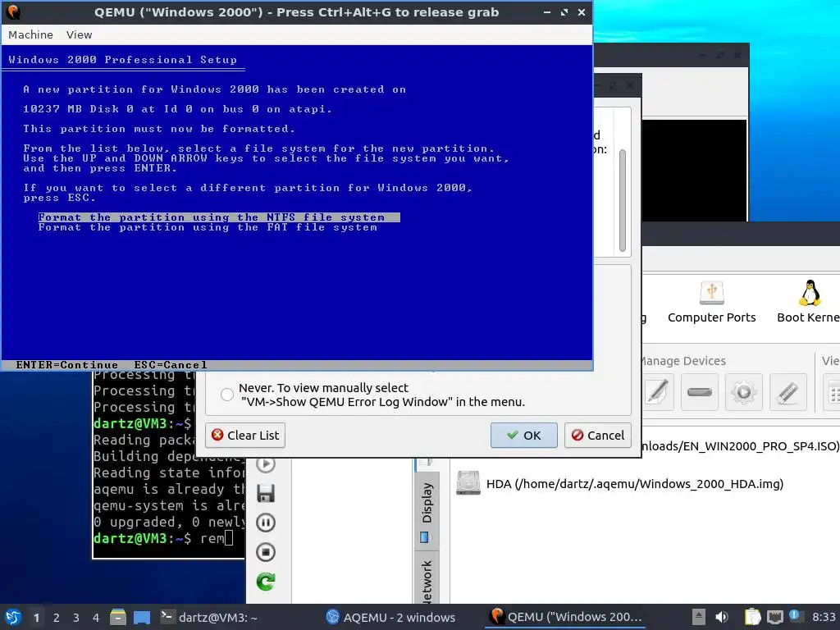Click the green reset VM icon

(266, 582)
